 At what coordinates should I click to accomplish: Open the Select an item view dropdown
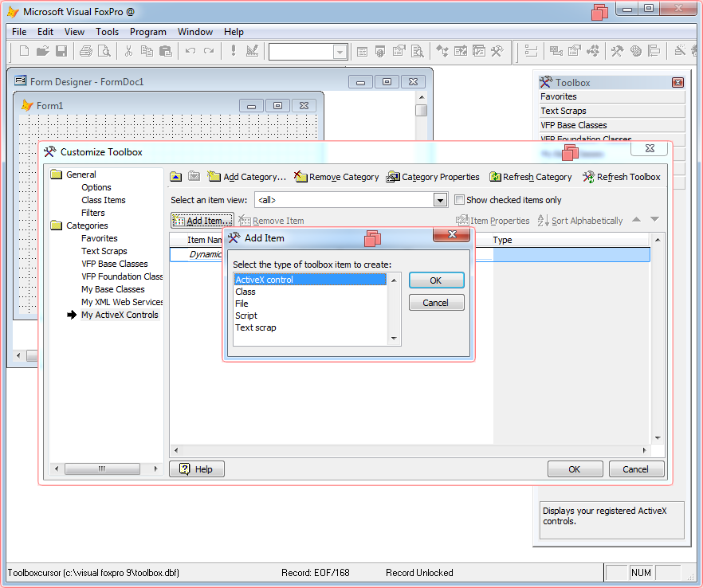pos(440,200)
